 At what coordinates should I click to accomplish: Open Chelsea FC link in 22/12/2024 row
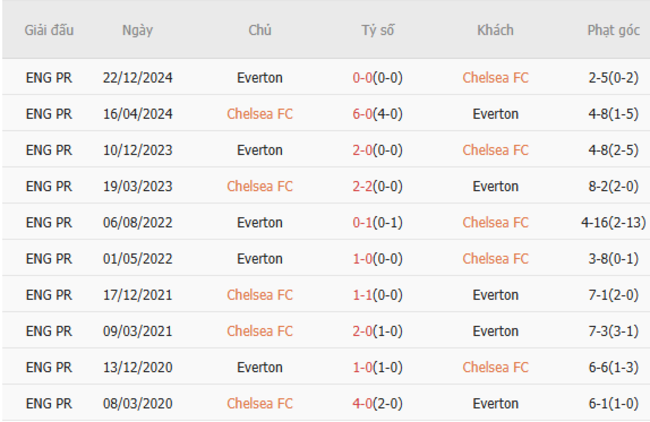pos(495,77)
